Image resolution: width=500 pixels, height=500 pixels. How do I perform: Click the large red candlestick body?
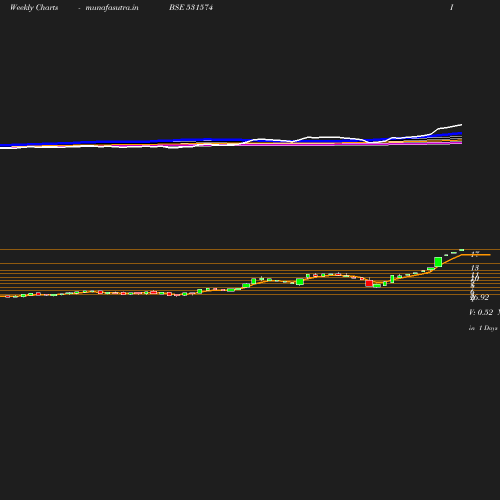pos(369,283)
